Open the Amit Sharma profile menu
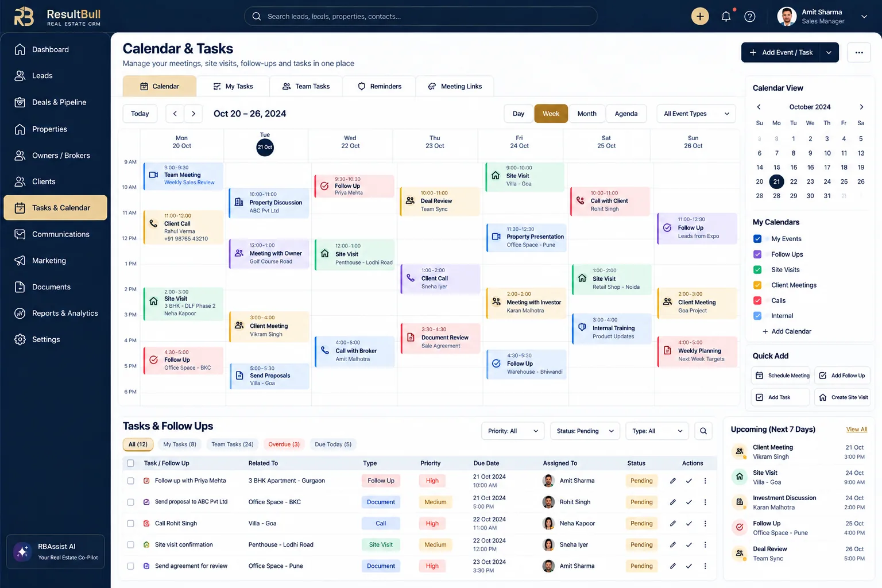Viewport: 882px width, 588px height. (x=822, y=16)
